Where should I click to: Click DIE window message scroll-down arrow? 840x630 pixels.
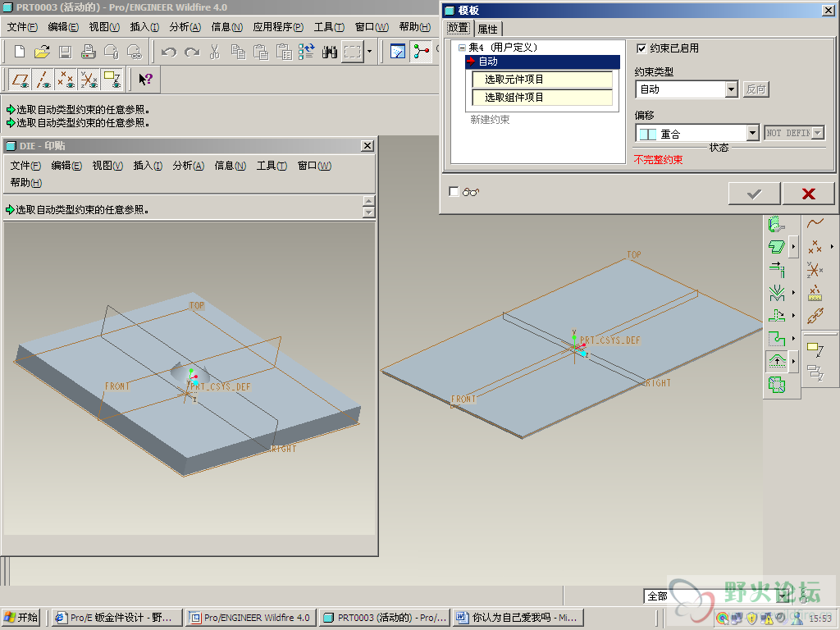368,212
